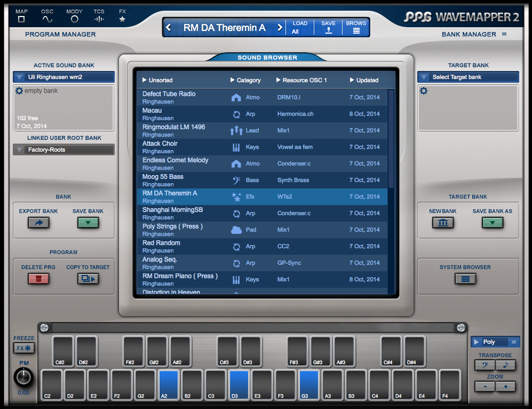532x409 pixels.
Task: Click the BROWS list icon
Action: [x=356, y=31]
